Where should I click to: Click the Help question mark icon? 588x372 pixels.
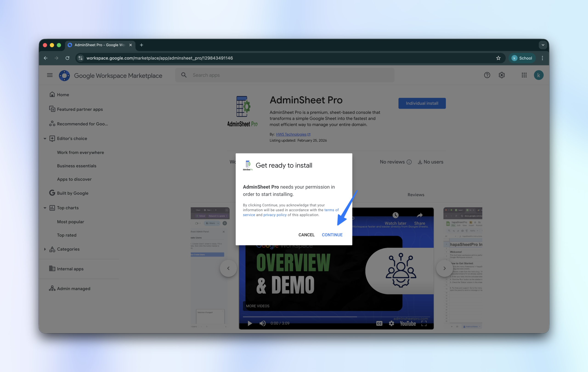pos(487,75)
